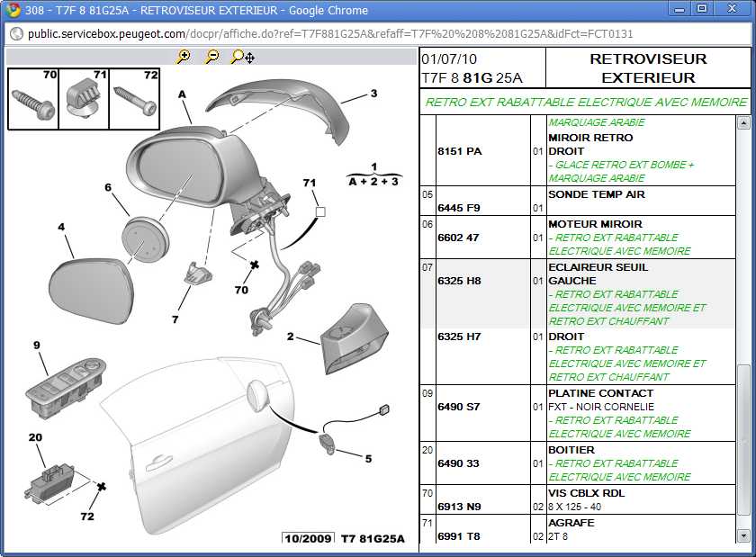The height and width of the screenshot is (557, 756).
Task: Select part number 6325 H8
Action: [x=459, y=281]
